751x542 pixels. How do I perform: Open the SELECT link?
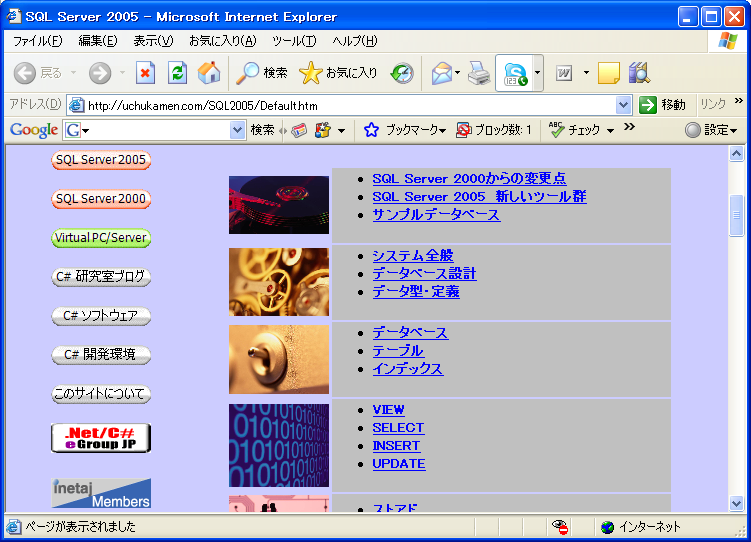[x=398, y=428]
